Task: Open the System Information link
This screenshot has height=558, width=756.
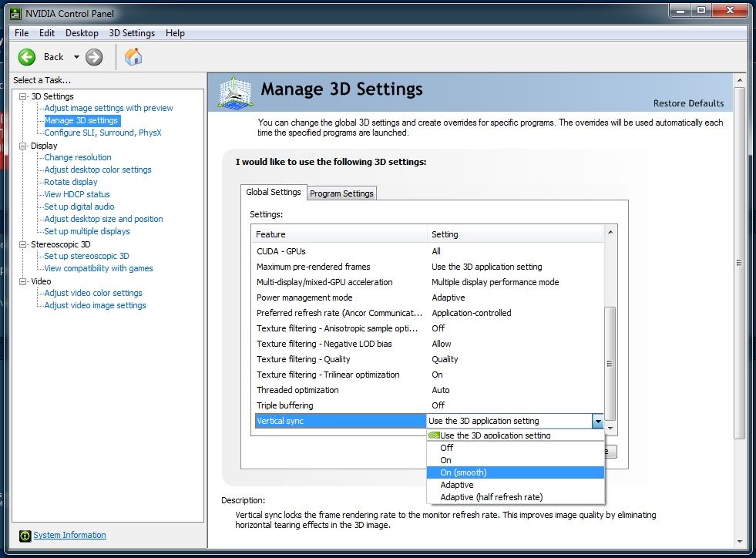Action: coord(69,535)
